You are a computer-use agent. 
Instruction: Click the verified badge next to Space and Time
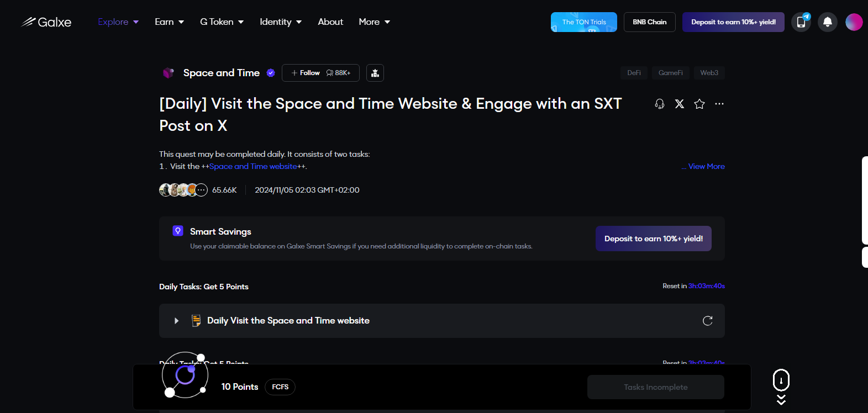click(271, 73)
